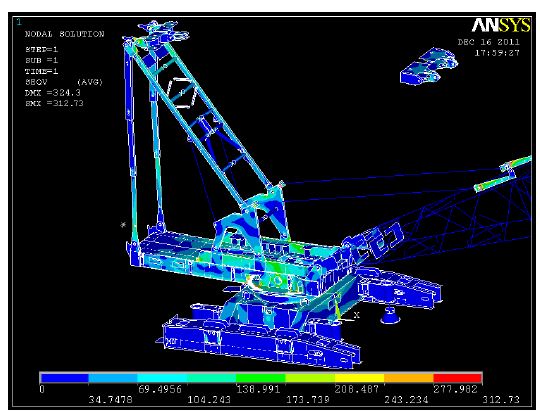Select the red legend segment near 277.982
Screen dimensions: 540x412
tap(457, 378)
